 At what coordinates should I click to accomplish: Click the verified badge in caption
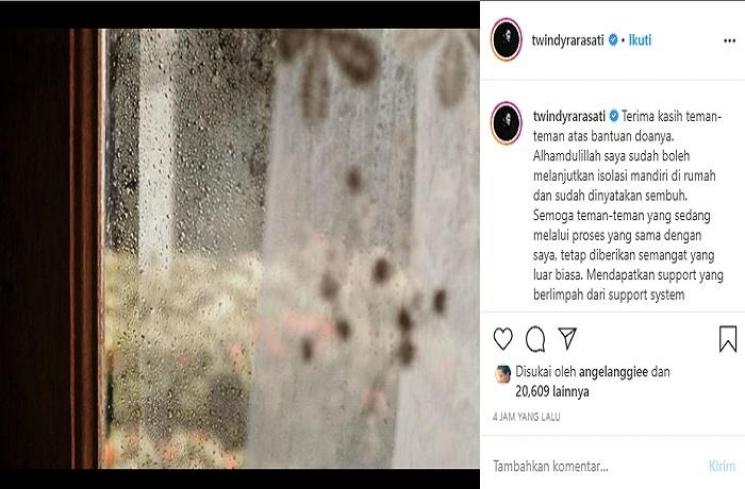pos(614,115)
